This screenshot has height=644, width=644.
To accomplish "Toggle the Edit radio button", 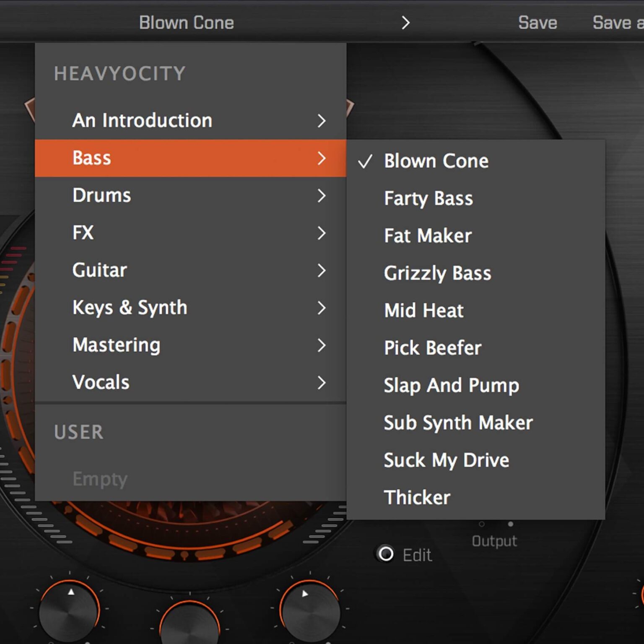I will [386, 554].
